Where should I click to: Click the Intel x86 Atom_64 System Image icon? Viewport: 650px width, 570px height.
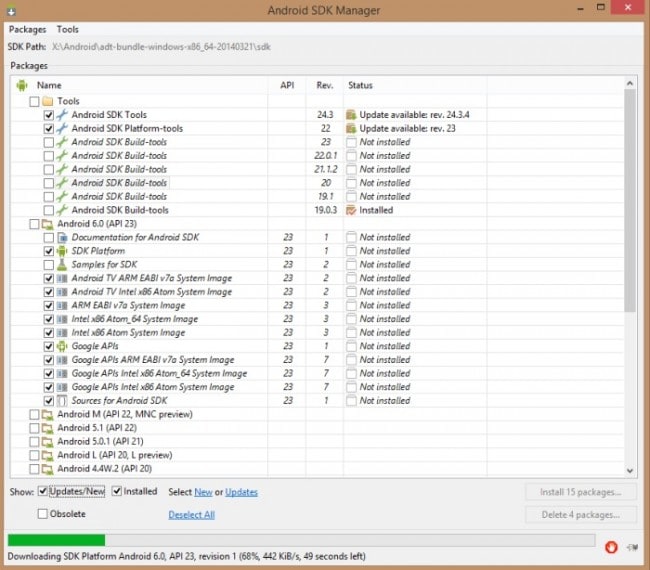pyautogui.click(x=62, y=319)
